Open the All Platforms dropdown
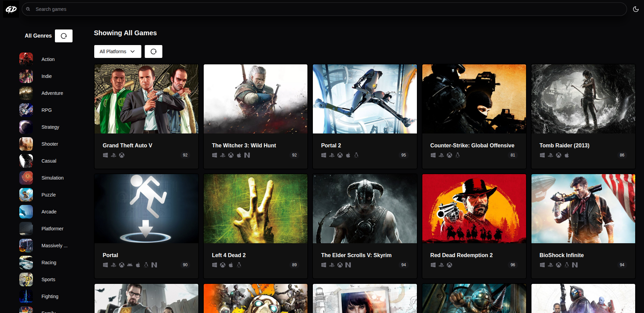The width and height of the screenshot is (644, 313). point(117,51)
